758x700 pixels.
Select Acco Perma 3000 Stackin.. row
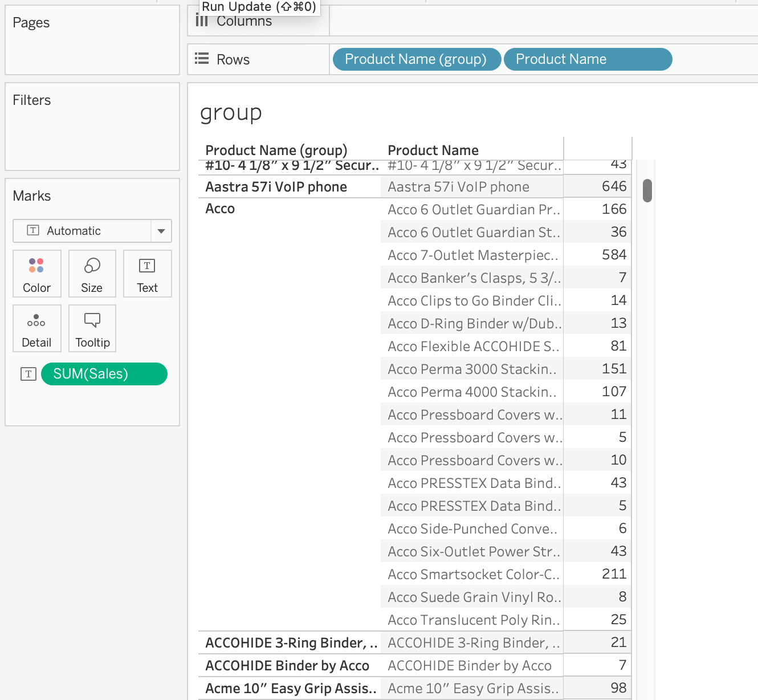click(x=472, y=369)
